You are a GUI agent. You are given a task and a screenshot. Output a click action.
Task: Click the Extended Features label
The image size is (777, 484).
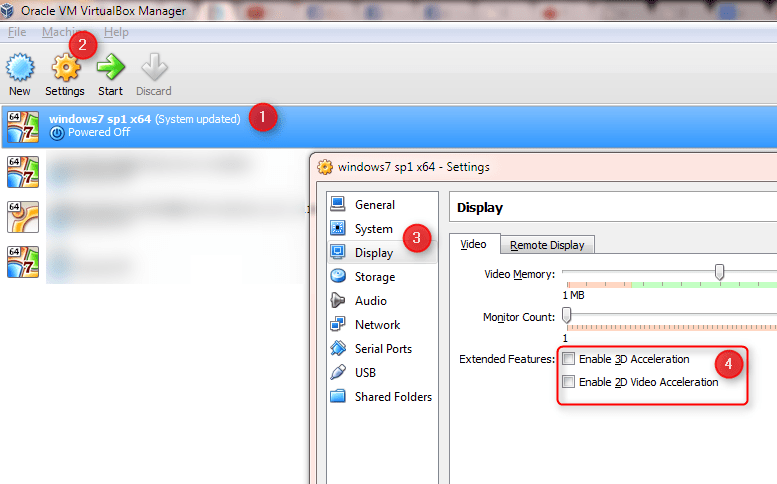pyautogui.click(x=507, y=359)
